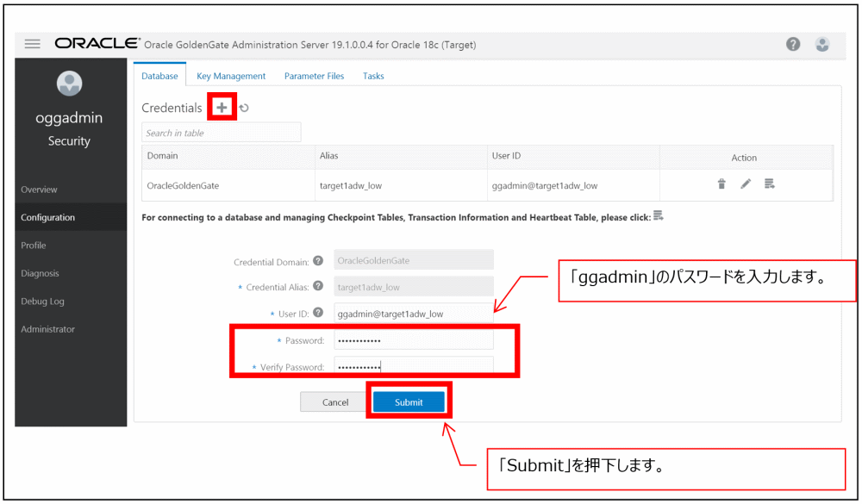Screen dimensions: 862x504
Task: Open the Tasks tab
Action: (x=373, y=76)
